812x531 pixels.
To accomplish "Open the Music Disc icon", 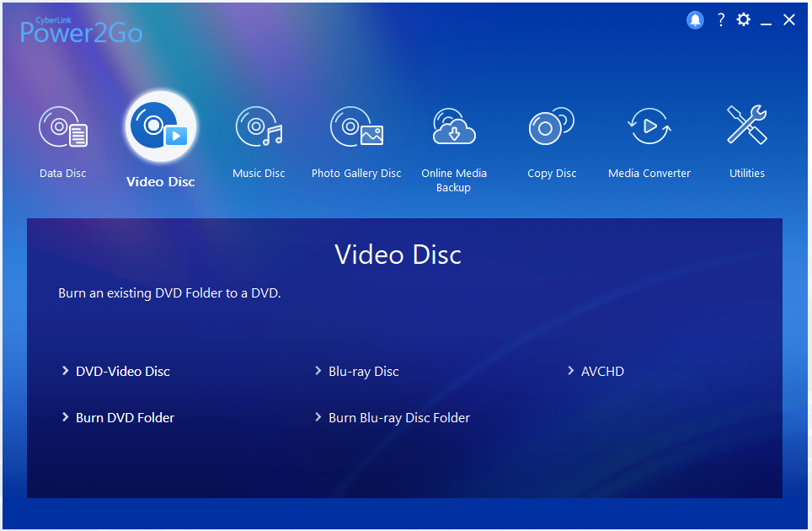I will pos(259,127).
